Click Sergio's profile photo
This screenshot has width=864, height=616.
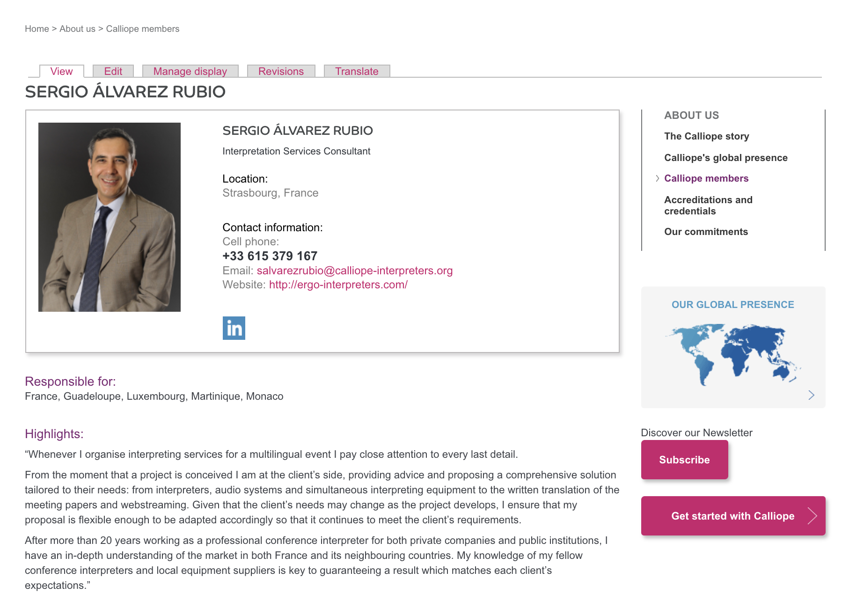tap(110, 217)
